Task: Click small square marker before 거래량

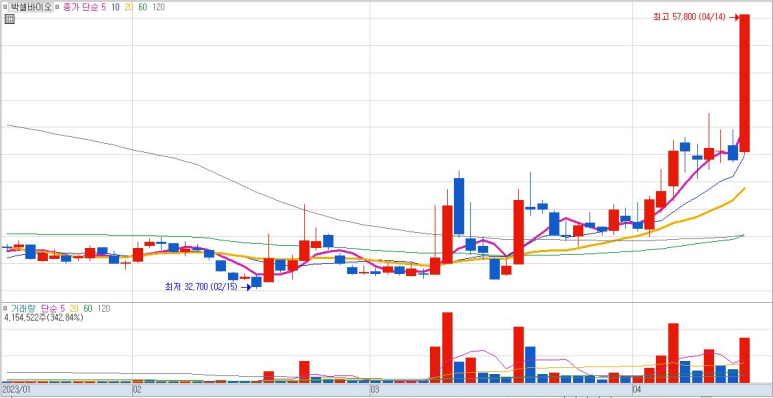Action: point(5,308)
